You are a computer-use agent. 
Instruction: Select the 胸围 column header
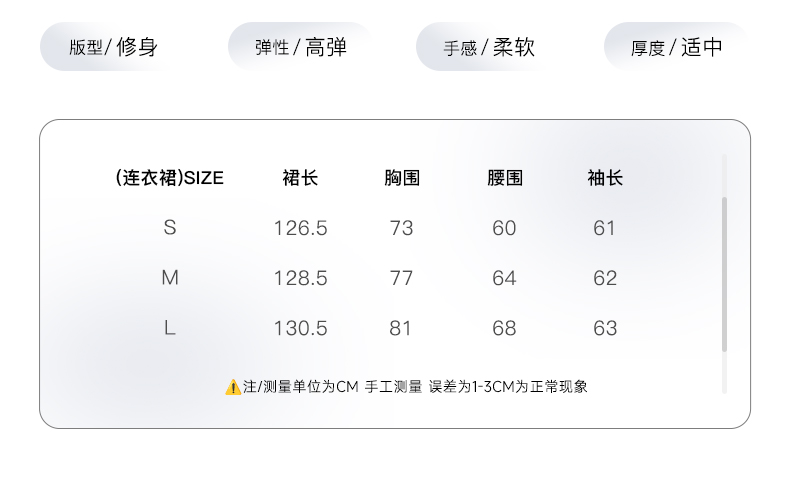(x=402, y=179)
